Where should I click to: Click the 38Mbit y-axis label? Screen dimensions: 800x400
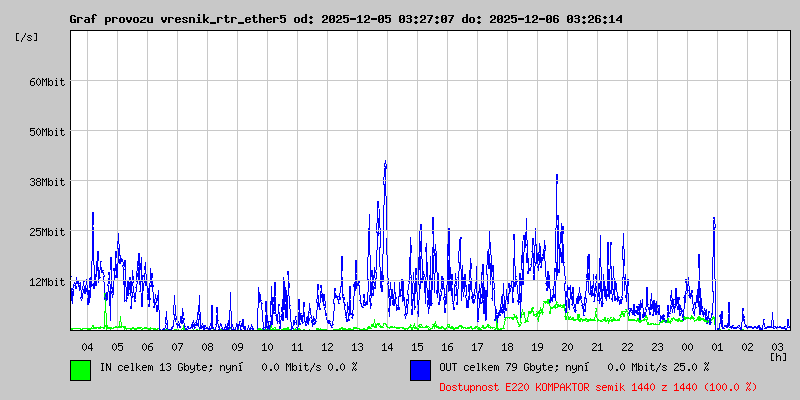pos(47,181)
